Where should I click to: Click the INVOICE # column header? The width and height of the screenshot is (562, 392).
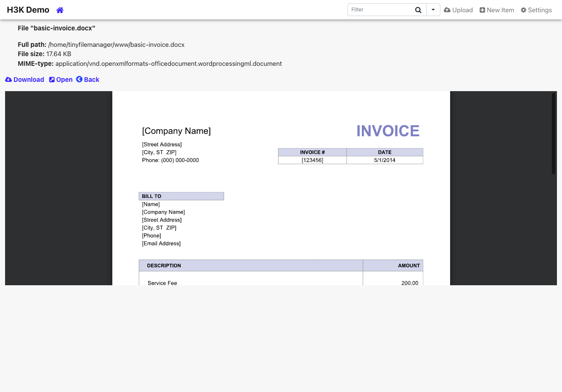312,152
